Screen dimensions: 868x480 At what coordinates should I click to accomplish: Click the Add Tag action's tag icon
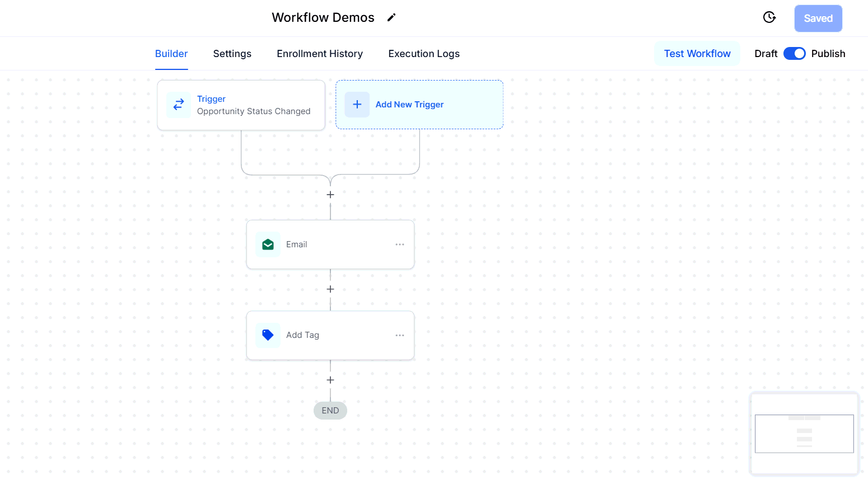pyautogui.click(x=268, y=335)
